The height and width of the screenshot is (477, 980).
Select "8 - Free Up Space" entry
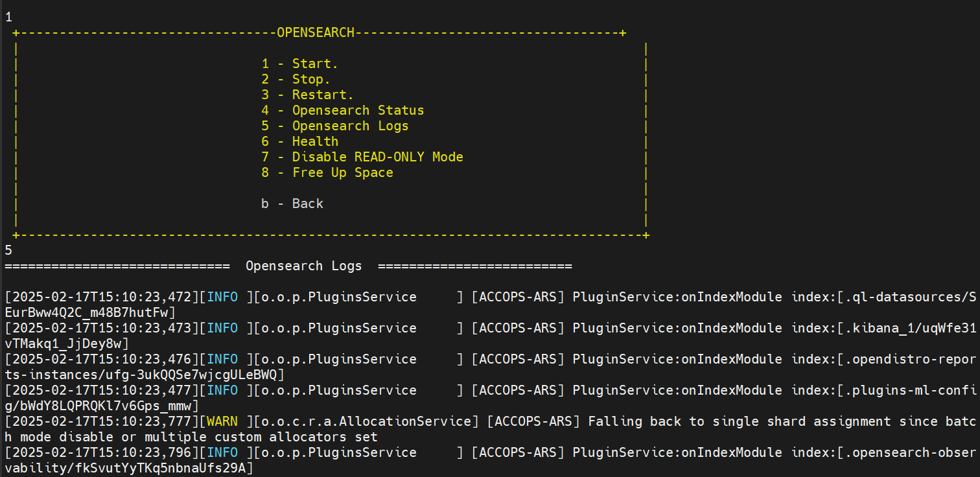click(327, 172)
